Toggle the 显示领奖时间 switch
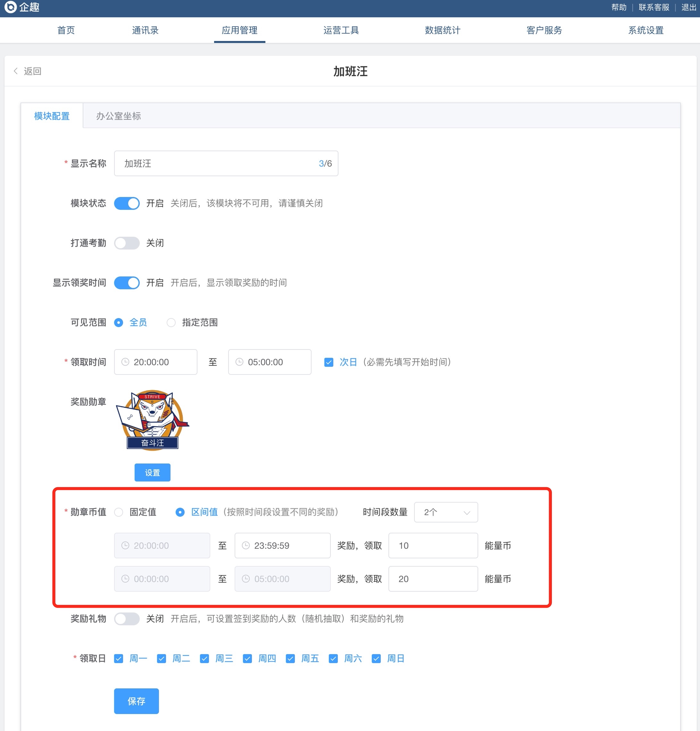Viewport: 700px width, 731px height. 127,283
